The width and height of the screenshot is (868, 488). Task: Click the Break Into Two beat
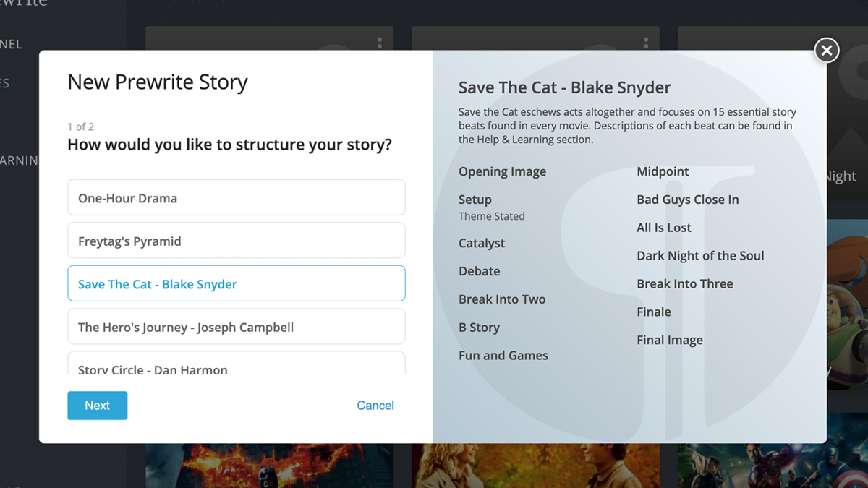502,299
